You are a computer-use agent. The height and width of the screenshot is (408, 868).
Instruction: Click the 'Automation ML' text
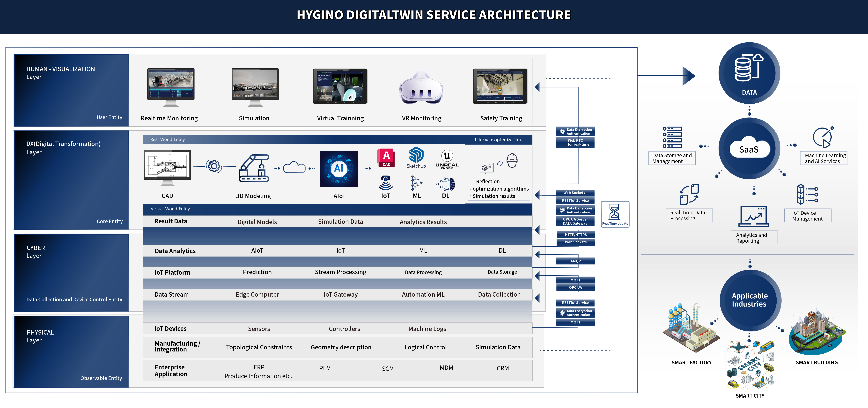pyautogui.click(x=423, y=294)
